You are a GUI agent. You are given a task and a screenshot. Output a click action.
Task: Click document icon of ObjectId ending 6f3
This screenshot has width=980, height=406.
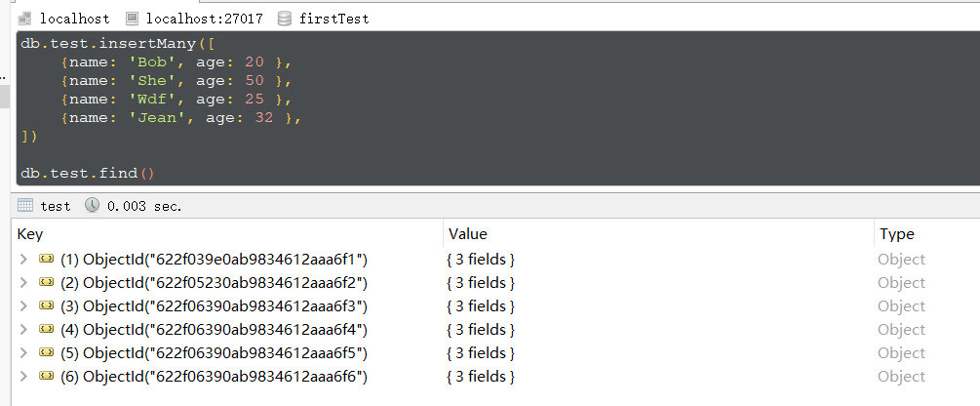46,306
